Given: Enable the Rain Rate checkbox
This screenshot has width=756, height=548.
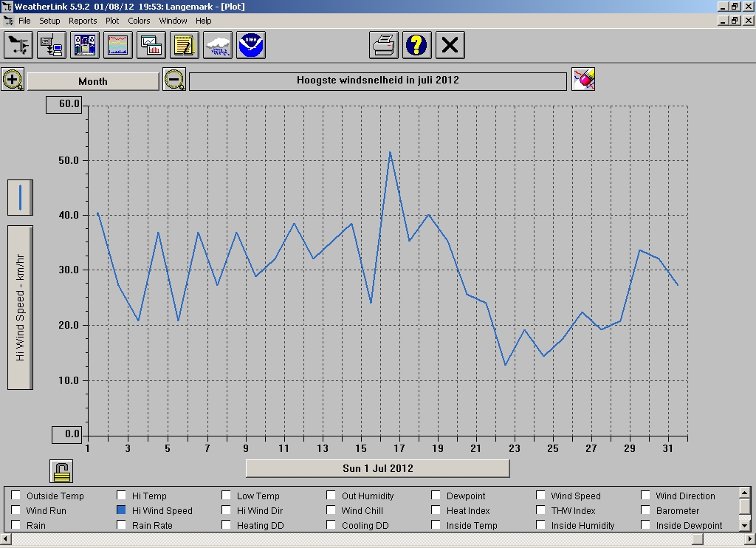Looking at the screenshot, I should point(121,525).
